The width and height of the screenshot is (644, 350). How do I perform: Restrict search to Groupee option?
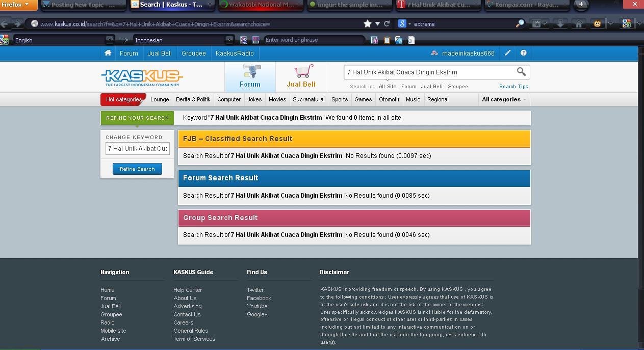457,87
